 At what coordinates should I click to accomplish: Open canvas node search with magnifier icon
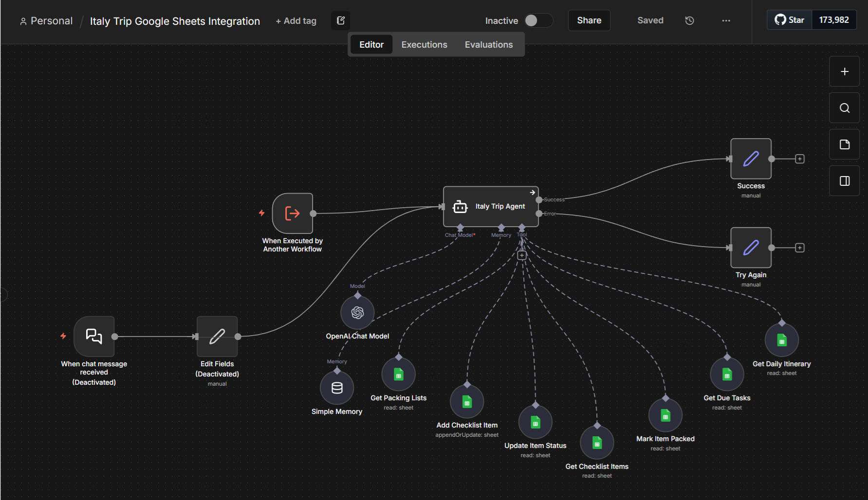tap(844, 107)
